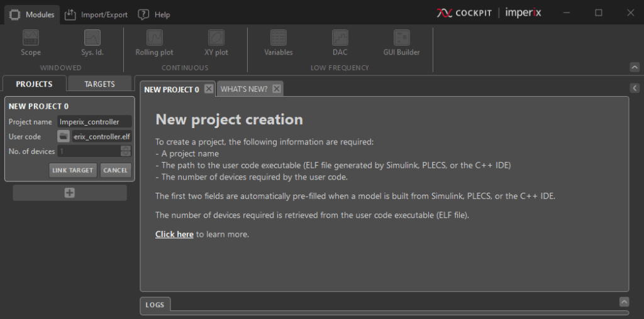This screenshot has height=319, width=644.
Task: Follow the 'Click here' link
Action: point(174,234)
